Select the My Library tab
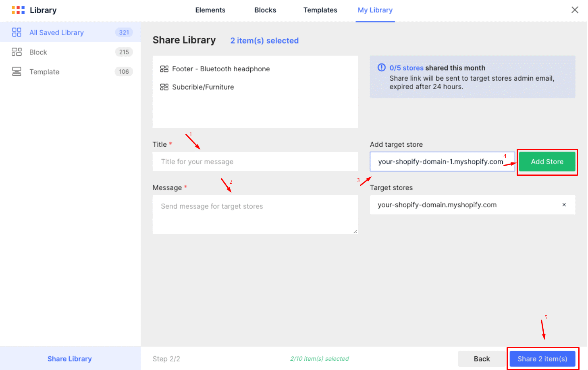Screen dimensions: 588x370 (x=375, y=10)
